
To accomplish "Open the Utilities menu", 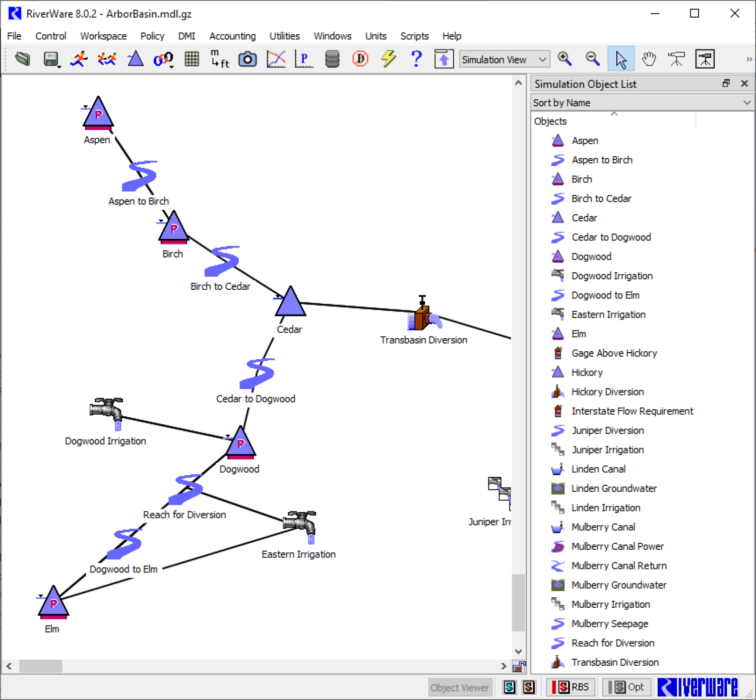I will 284,36.
